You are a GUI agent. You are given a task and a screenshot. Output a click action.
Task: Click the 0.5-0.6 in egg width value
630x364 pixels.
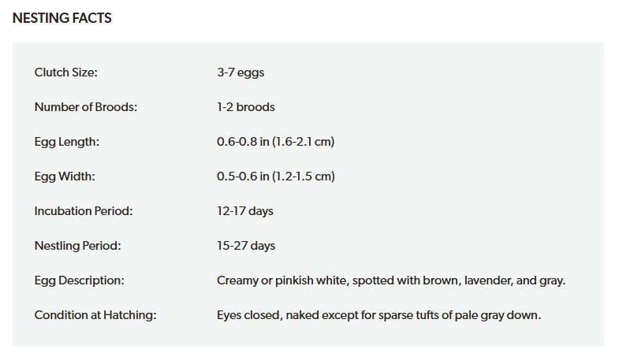243,176
